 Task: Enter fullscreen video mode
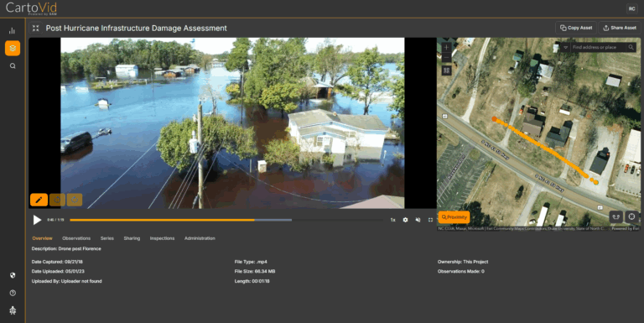tap(430, 220)
